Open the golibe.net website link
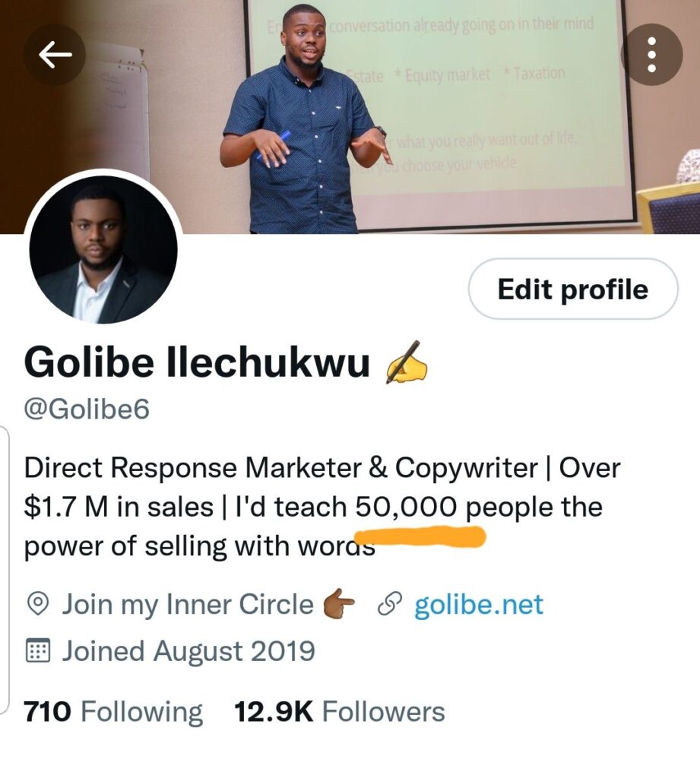 [x=479, y=604]
